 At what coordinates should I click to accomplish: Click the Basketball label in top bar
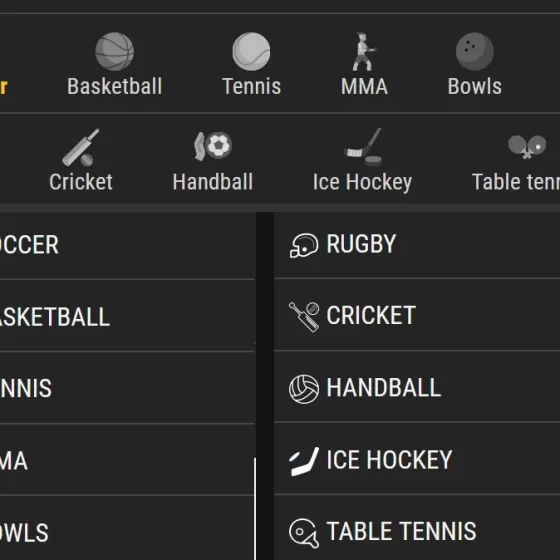tap(115, 86)
